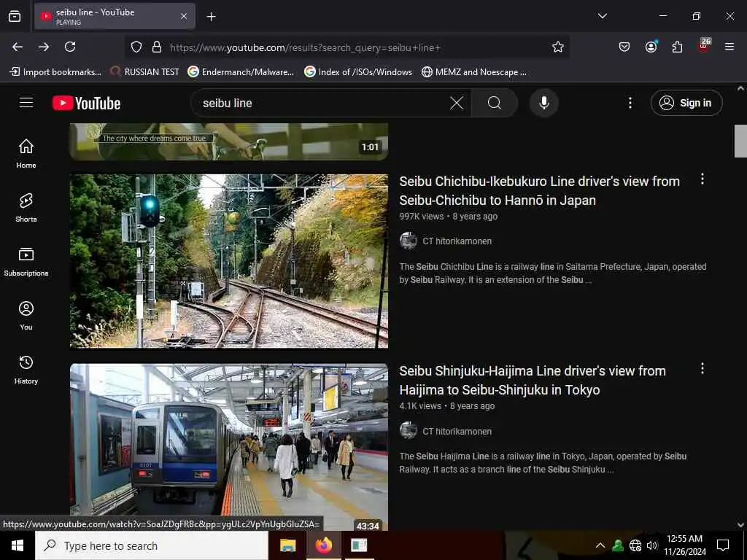The width and height of the screenshot is (747, 560).
Task: Open CT hitorikamonen channel under Chichibu video
Action: [457, 241]
